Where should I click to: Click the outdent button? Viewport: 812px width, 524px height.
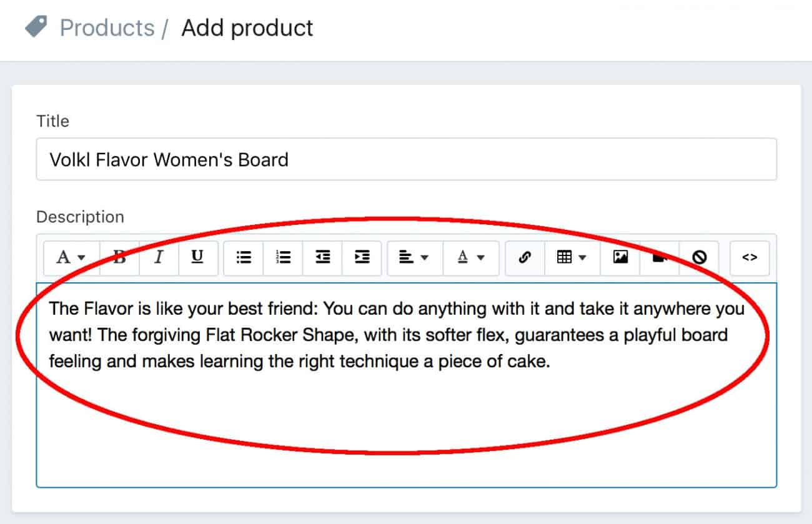[x=322, y=258]
